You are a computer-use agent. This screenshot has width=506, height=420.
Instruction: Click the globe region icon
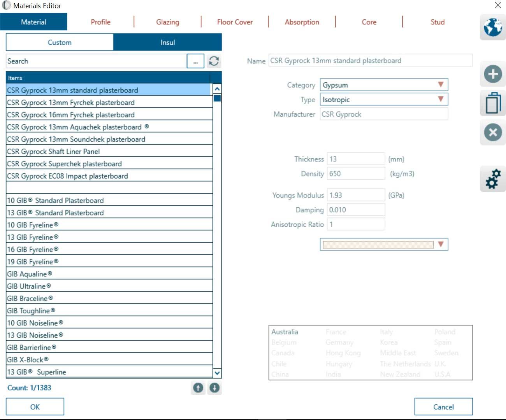click(493, 27)
